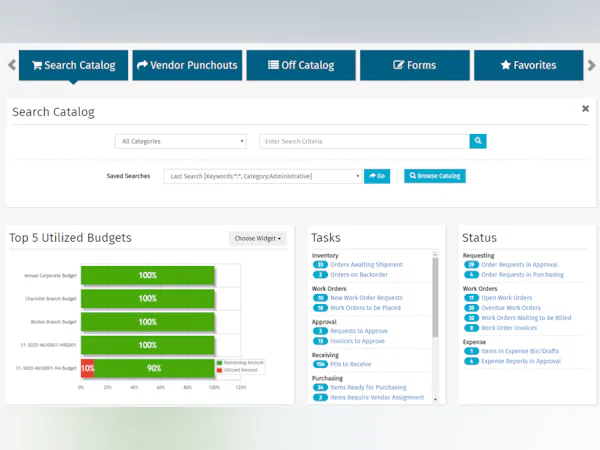This screenshot has height=450, width=600.
Task: Click the Expense Reports in Approval badge
Action: pyautogui.click(x=471, y=361)
